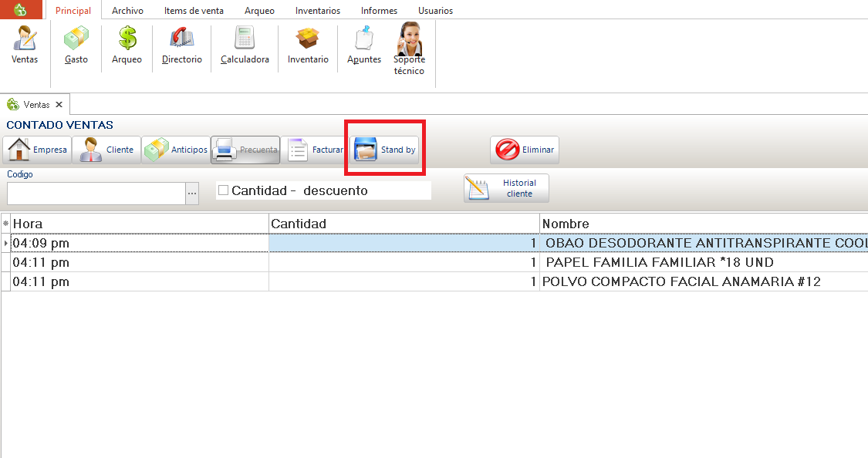The height and width of the screenshot is (458, 868).
Task: Select the PAPEL FAMILIA FAMILIAR row
Action: click(x=658, y=262)
